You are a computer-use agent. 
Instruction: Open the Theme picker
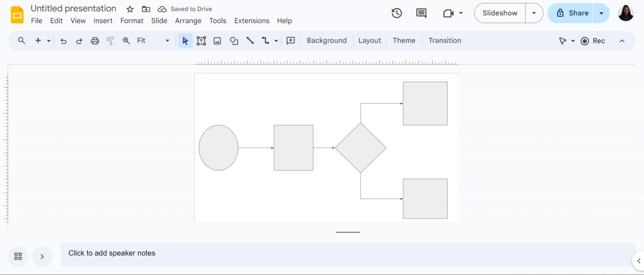(404, 40)
